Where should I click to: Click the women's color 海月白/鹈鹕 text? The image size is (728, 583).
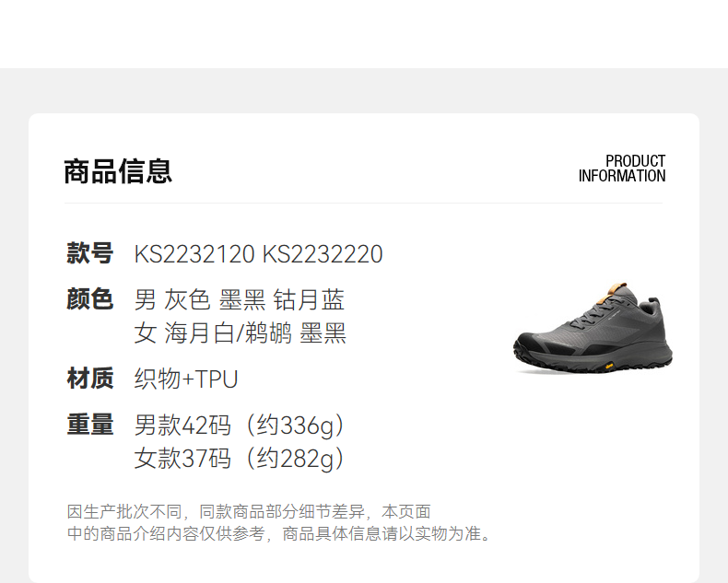pos(228,333)
